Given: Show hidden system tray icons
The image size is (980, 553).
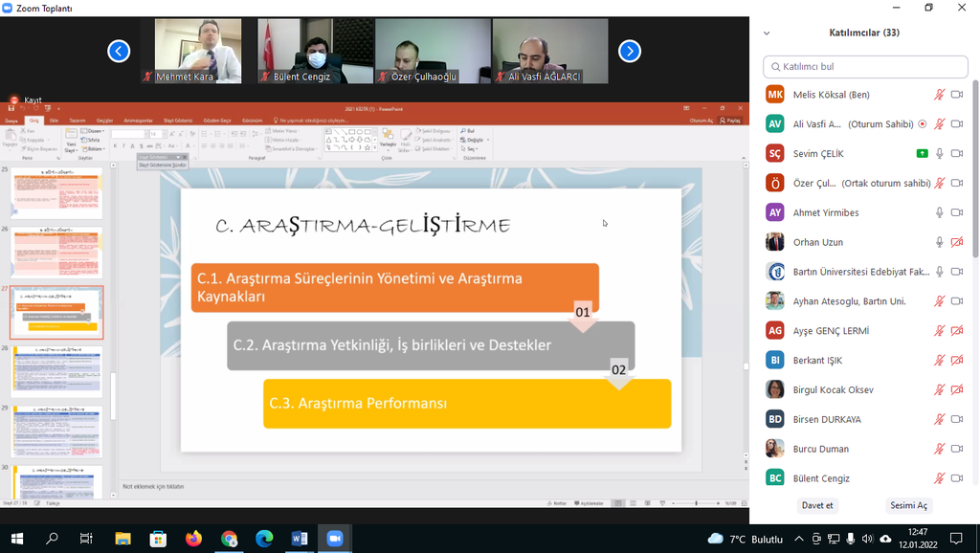Looking at the screenshot, I should [x=798, y=539].
